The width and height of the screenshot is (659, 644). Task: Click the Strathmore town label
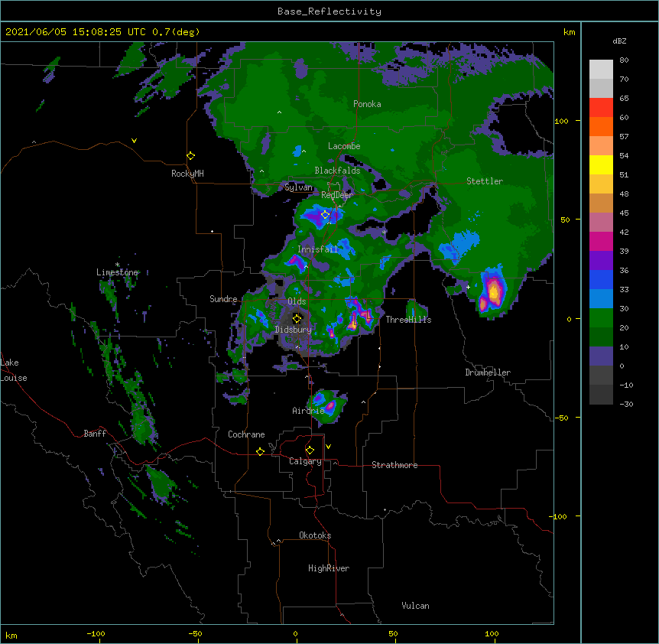tap(394, 465)
